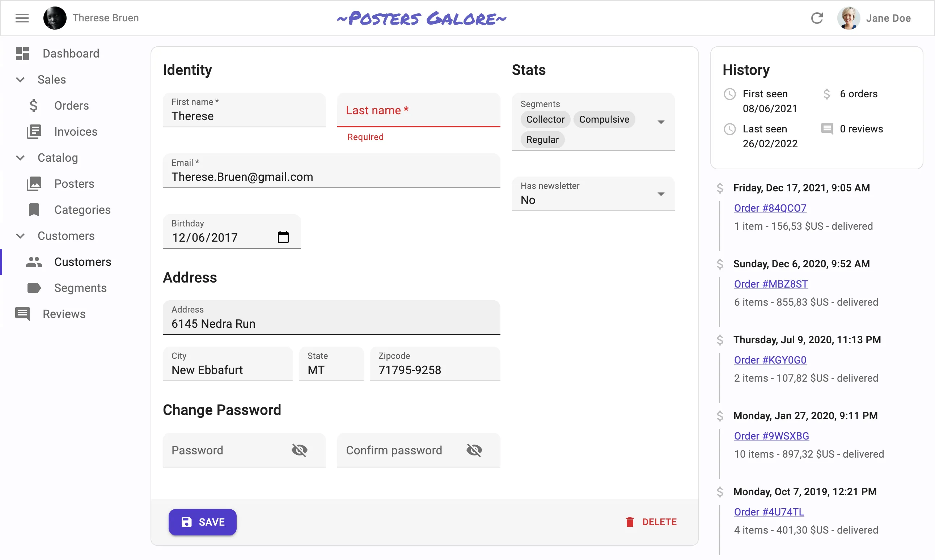The height and width of the screenshot is (560, 935).
Task: Click Jane Doe's avatar in top bar
Action: tap(849, 18)
